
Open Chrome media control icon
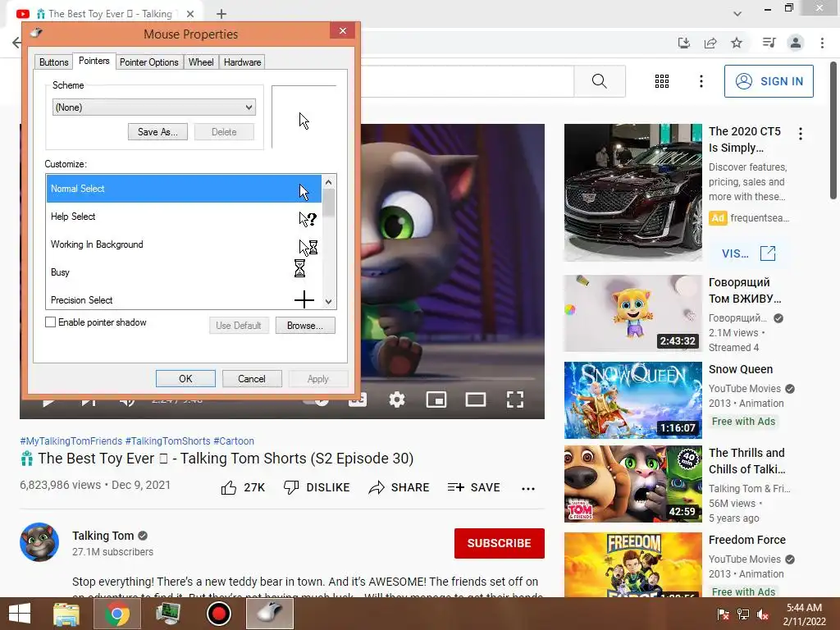pos(769,43)
